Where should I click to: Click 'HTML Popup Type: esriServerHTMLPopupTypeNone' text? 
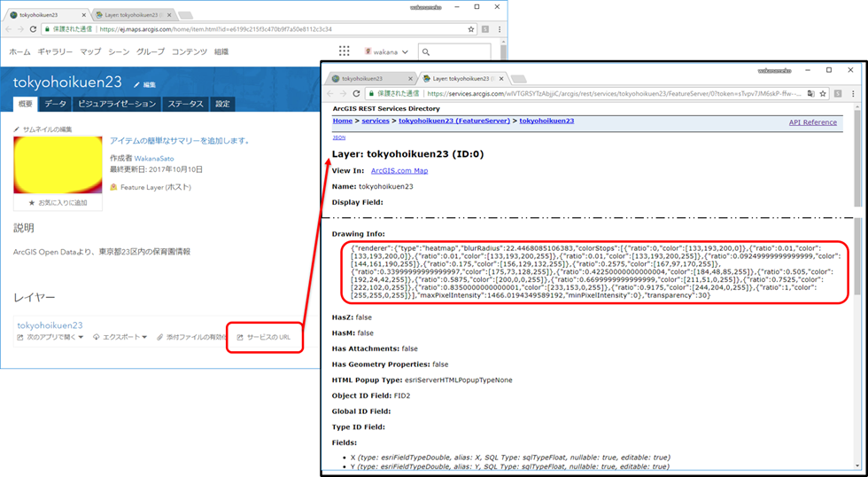(x=422, y=380)
